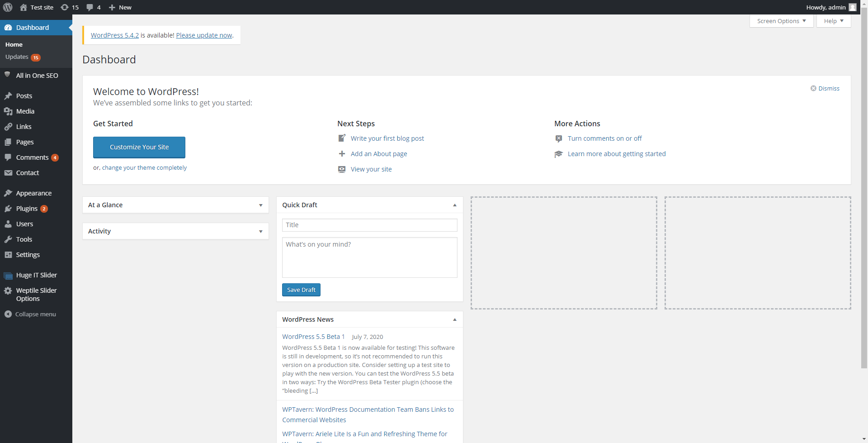Open the WordPress logo menu
The image size is (868, 443).
(x=8, y=7)
